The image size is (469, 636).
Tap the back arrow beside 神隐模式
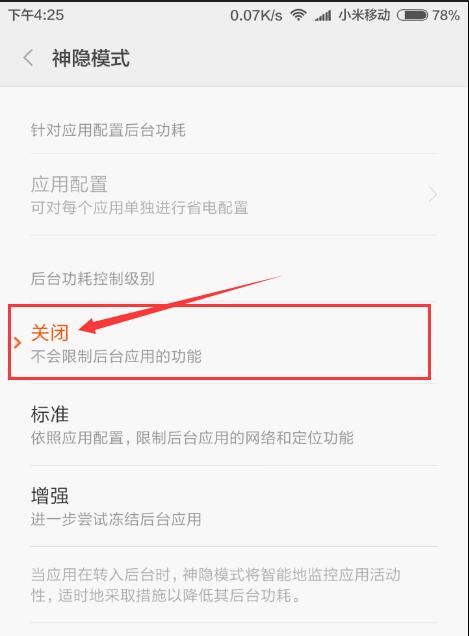pos(28,58)
